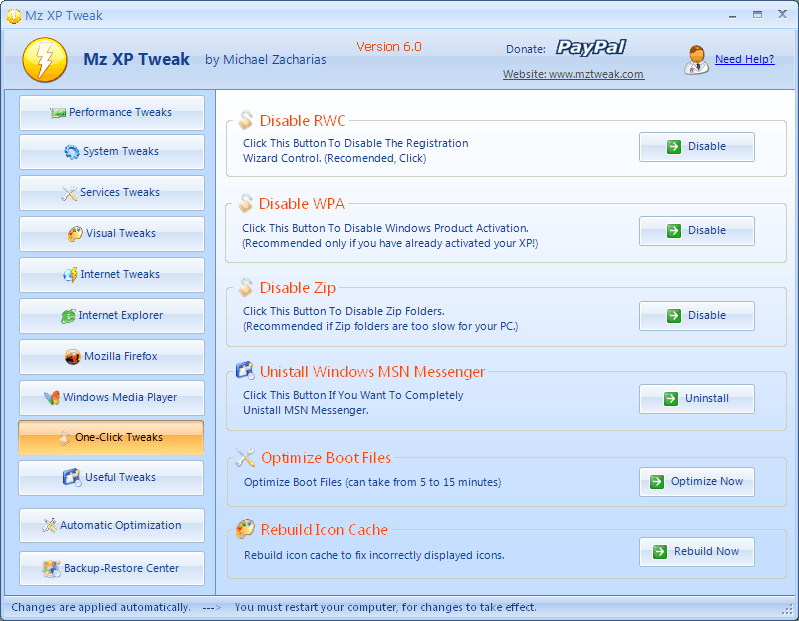Click the 'by Michael Zacharias' text

pos(265,60)
